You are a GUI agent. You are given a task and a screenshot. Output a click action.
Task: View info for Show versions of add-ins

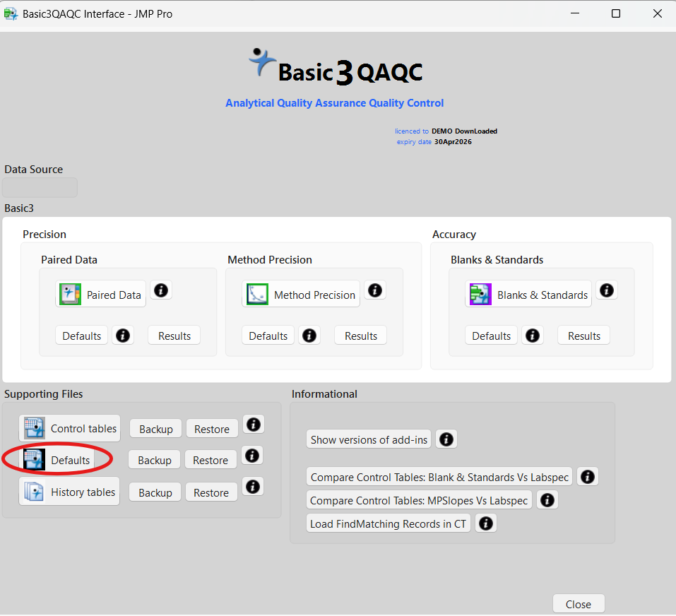[446, 439]
